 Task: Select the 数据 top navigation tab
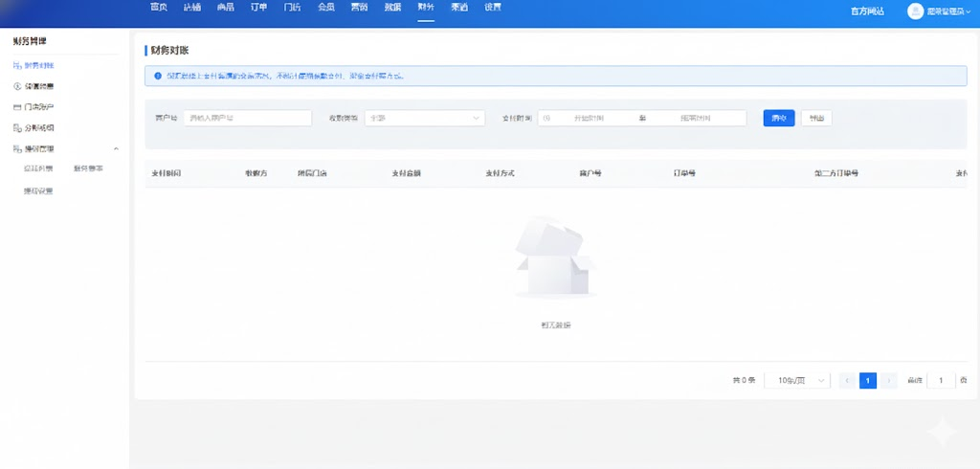pyautogui.click(x=392, y=8)
